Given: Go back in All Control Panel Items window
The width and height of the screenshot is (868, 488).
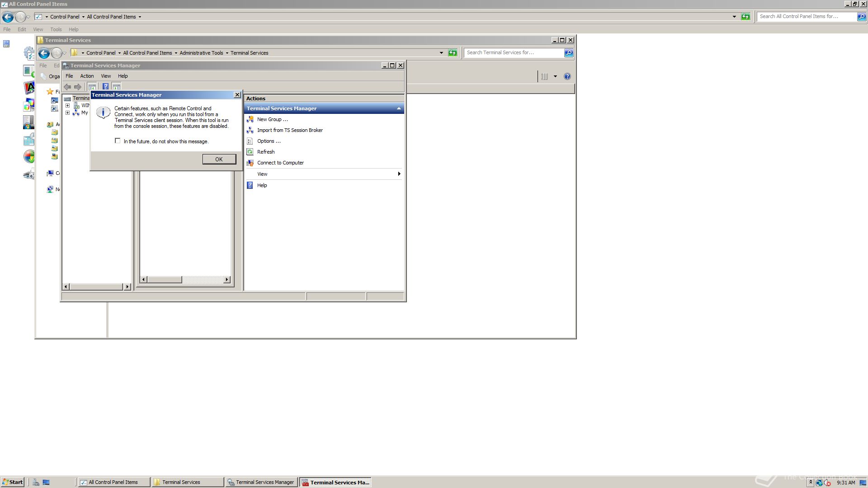Looking at the screenshot, I should pos(8,17).
